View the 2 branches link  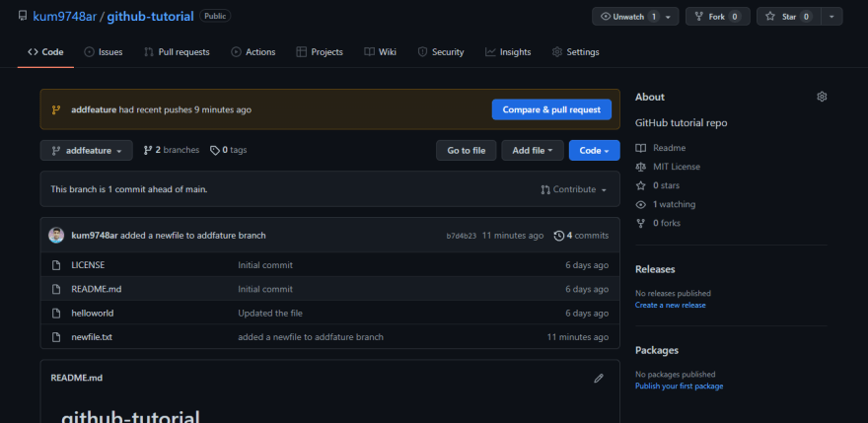coord(171,150)
